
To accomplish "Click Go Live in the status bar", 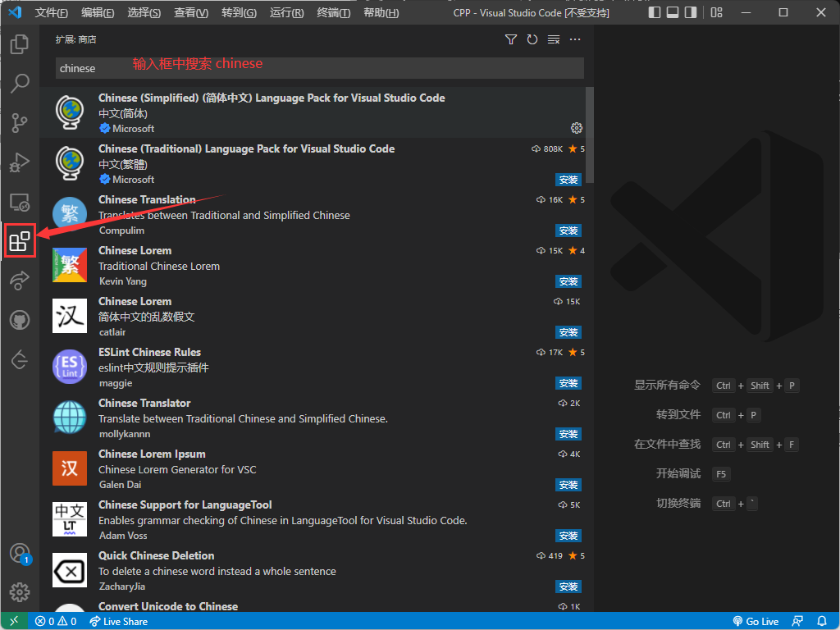I will click(756, 622).
